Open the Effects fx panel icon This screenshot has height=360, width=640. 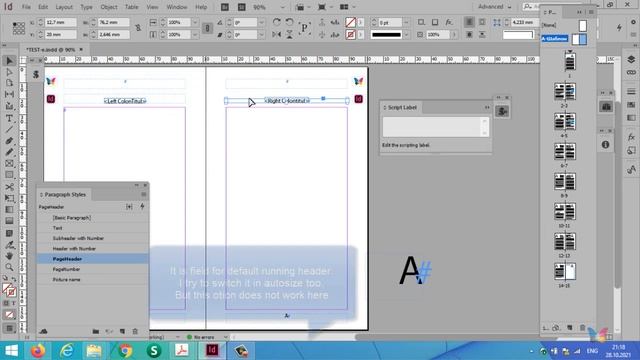coord(631,137)
